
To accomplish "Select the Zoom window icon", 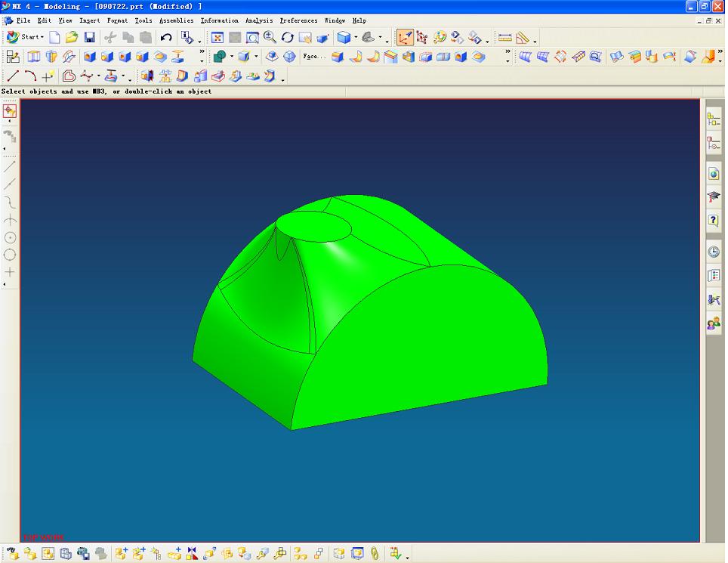I will point(252,38).
